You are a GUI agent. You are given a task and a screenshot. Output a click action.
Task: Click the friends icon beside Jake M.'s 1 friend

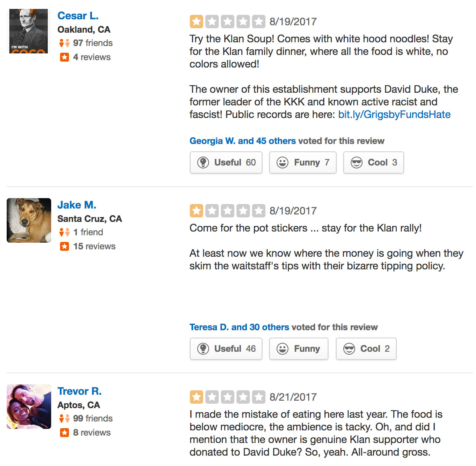[x=64, y=232]
